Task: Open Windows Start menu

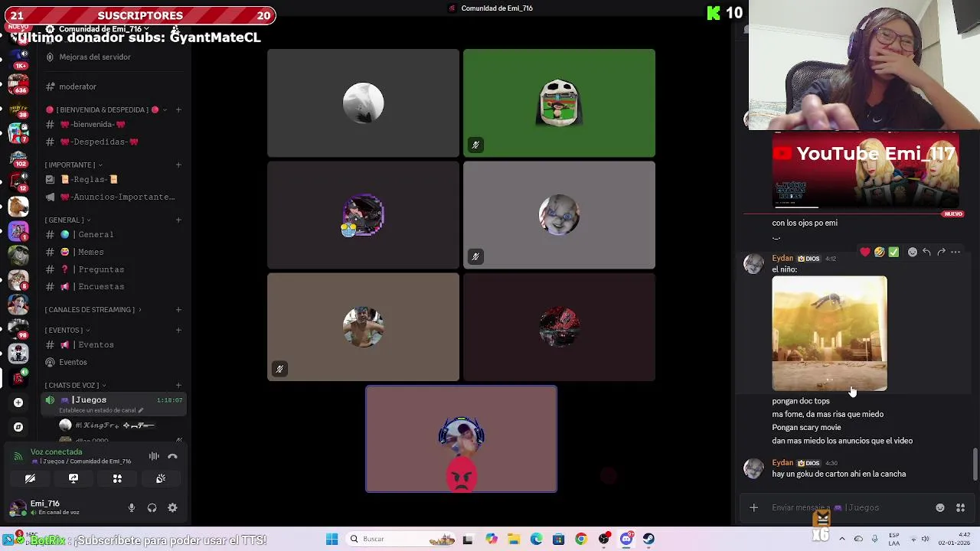Action: click(332, 539)
